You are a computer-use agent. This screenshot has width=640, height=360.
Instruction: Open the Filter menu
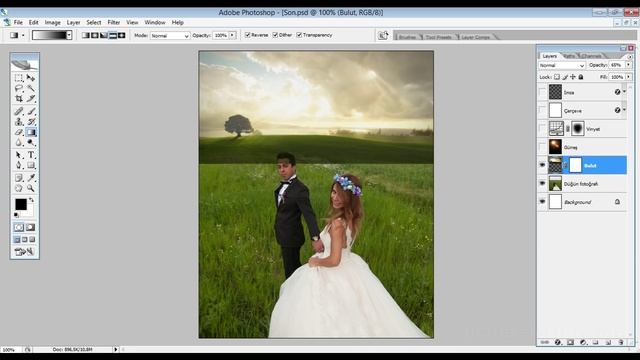(x=113, y=22)
